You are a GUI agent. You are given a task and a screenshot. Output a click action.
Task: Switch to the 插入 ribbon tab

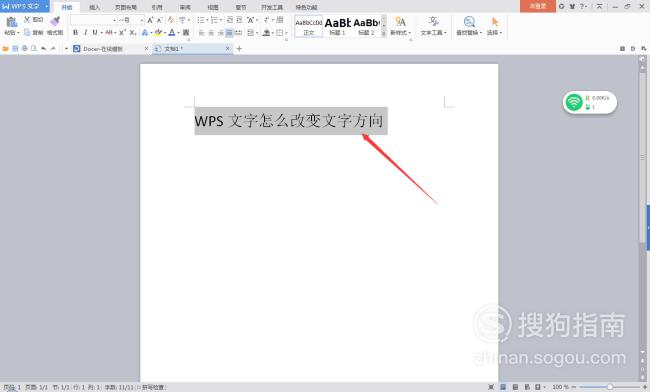click(x=95, y=7)
